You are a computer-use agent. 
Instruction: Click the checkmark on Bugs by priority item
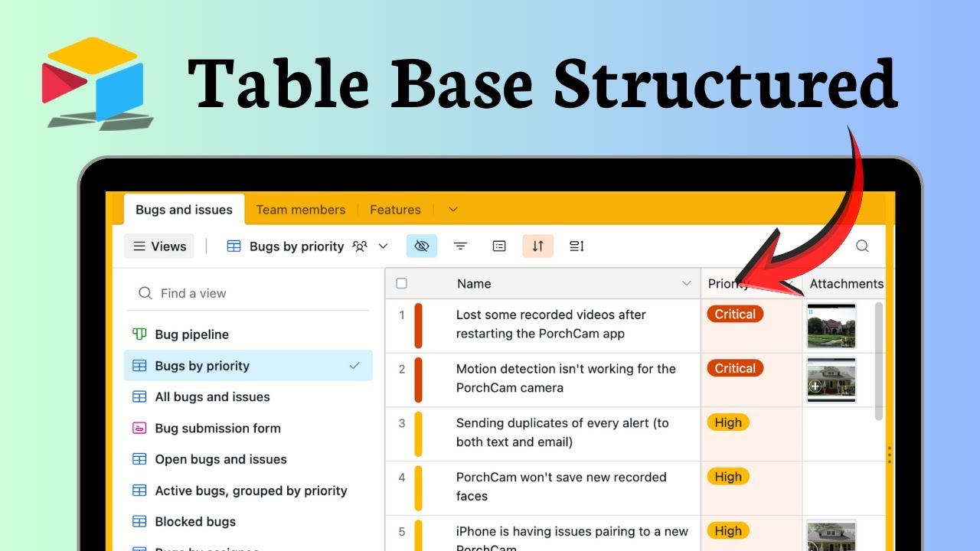[354, 366]
